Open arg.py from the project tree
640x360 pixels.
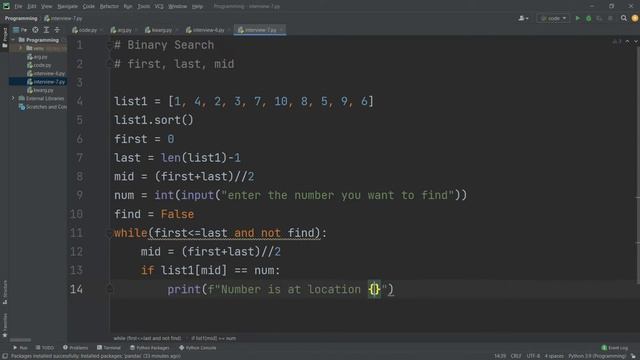click(x=37, y=57)
